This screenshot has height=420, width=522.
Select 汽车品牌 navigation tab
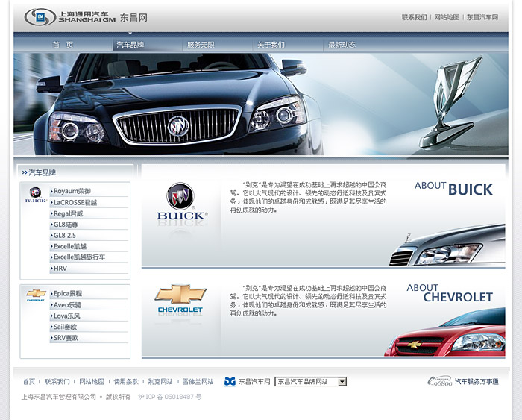[130, 45]
